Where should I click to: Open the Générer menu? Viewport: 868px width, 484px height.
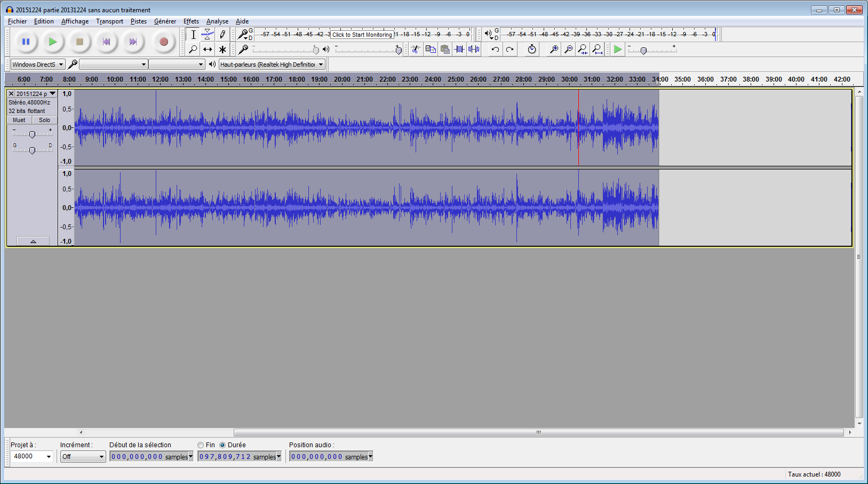(165, 21)
